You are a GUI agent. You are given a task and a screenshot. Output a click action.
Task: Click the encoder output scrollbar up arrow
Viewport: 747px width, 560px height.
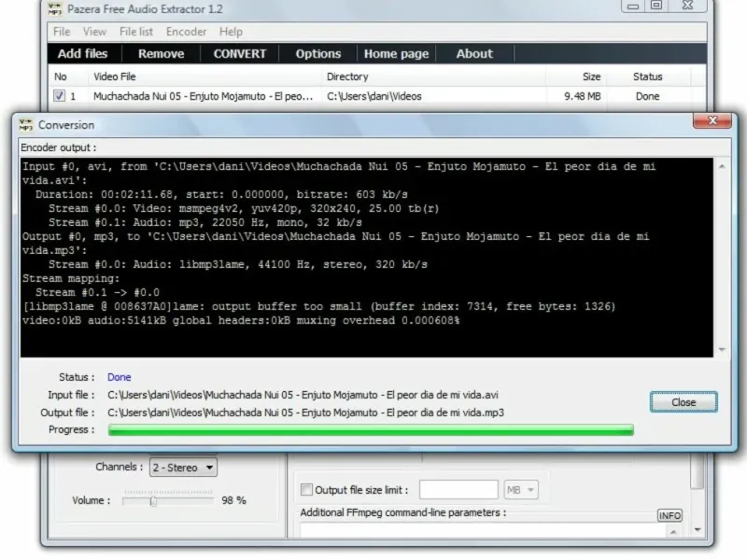point(722,166)
